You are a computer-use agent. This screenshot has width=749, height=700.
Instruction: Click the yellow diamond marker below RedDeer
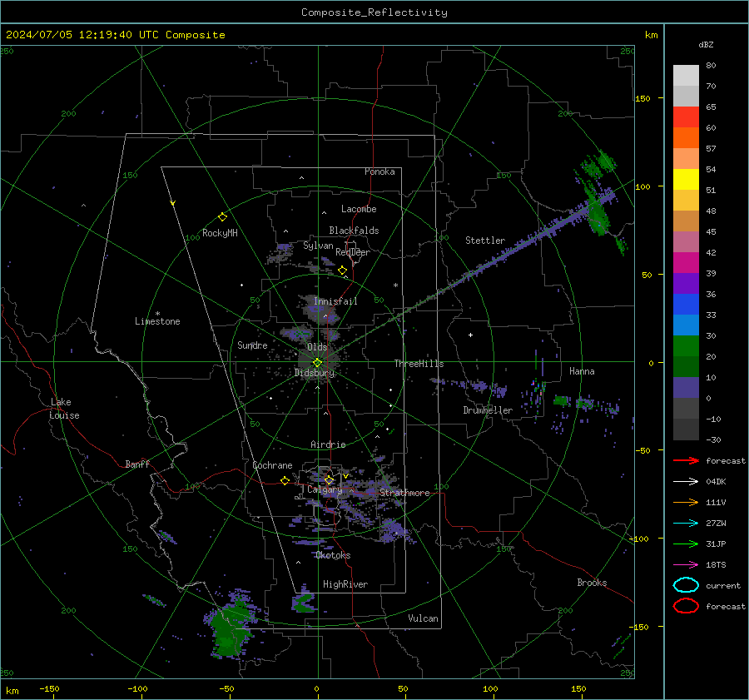[x=342, y=271]
